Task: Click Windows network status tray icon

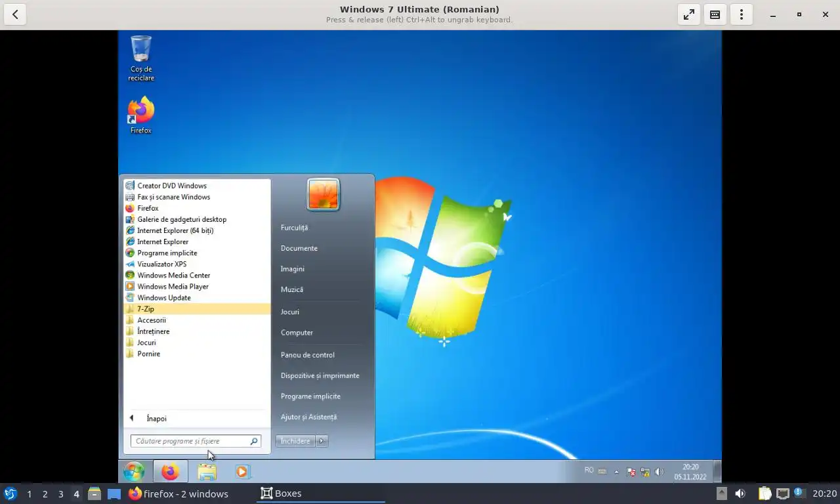Action: pyautogui.click(x=645, y=472)
